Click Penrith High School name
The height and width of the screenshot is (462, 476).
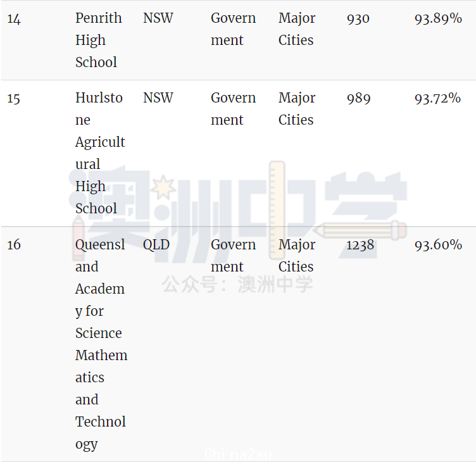pyautogui.click(x=98, y=40)
